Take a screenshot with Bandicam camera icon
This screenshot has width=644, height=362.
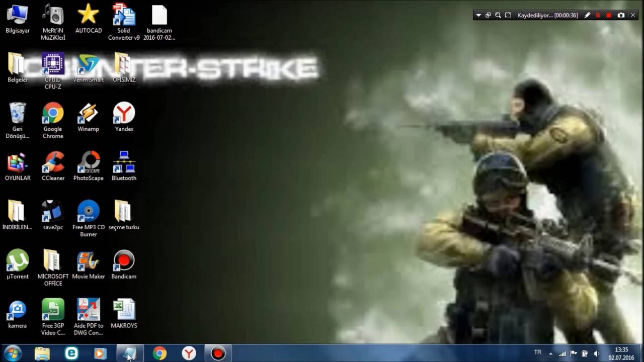(x=621, y=16)
